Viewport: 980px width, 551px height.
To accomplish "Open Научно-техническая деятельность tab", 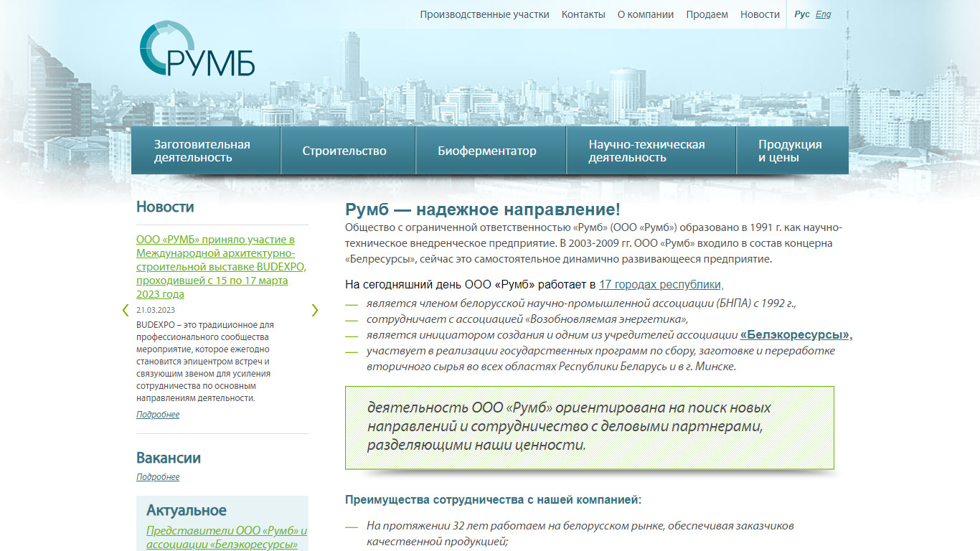I will 651,151.
